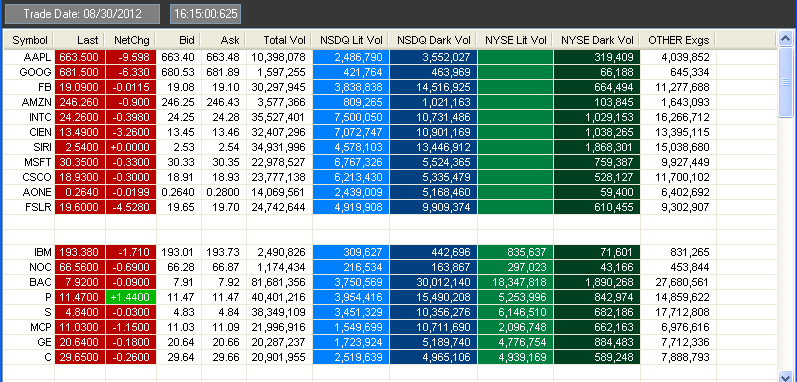This screenshot has height=382, width=797.
Task: Click the Ask column header
Action: (224, 40)
